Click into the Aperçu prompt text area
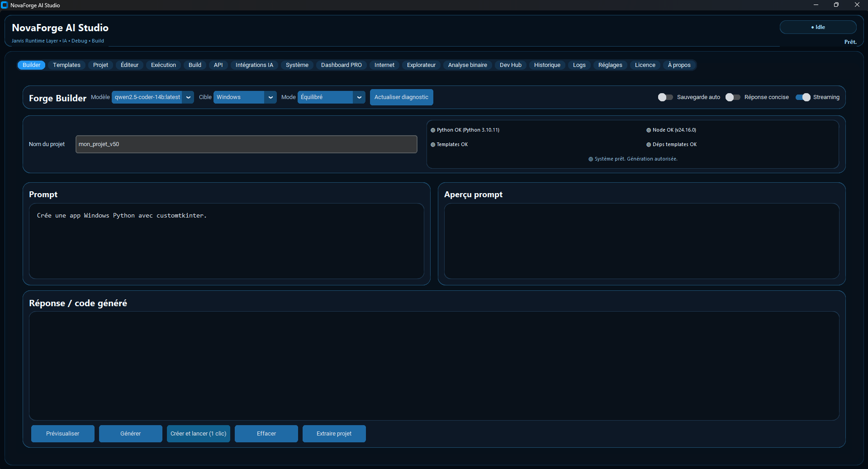868x469 pixels. pyautogui.click(x=641, y=241)
